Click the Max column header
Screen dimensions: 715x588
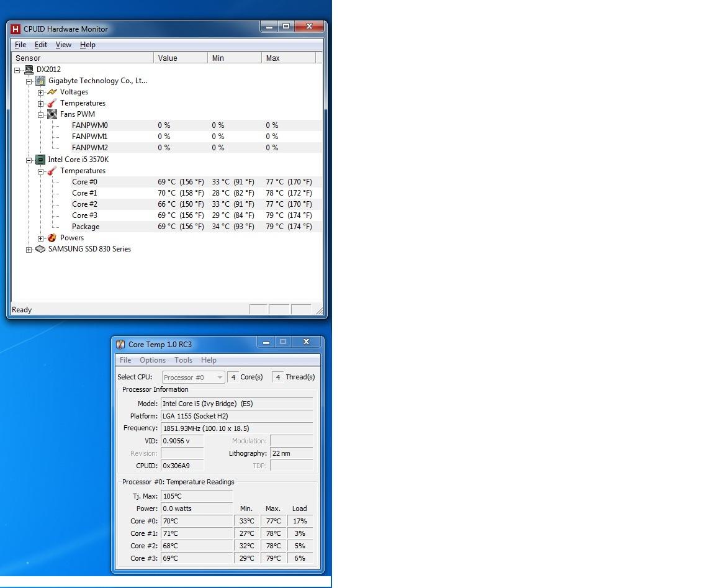289,58
